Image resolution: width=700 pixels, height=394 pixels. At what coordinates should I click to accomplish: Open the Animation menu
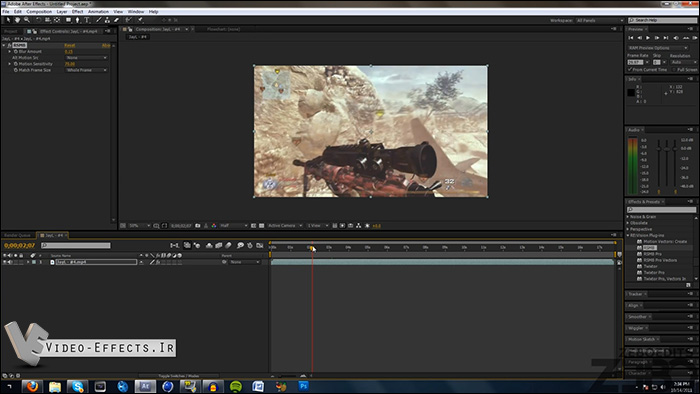pos(98,12)
